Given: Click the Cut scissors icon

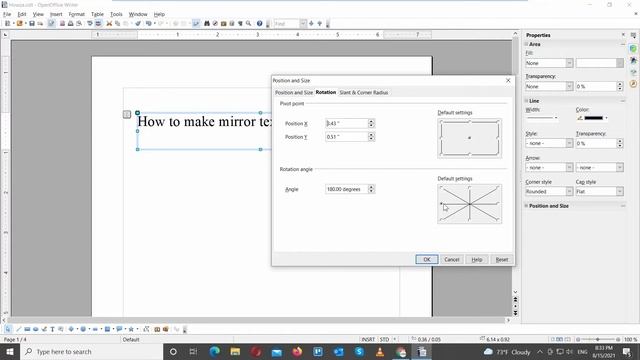Looking at the screenshot, I should coord(109,24).
